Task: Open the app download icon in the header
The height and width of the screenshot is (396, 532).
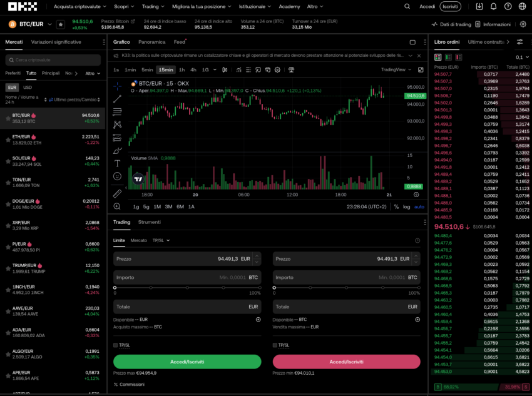Action: pyautogui.click(x=479, y=6)
